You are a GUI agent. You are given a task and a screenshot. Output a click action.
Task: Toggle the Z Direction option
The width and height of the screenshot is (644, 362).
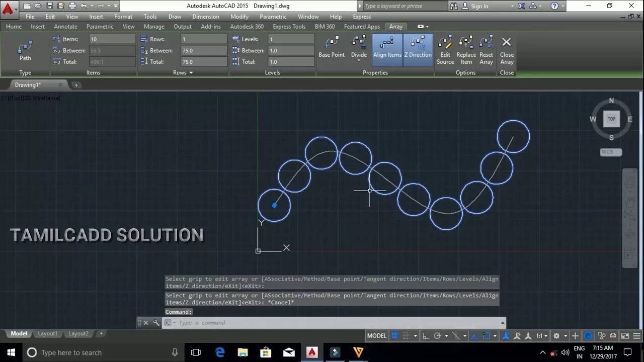[x=418, y=49]
